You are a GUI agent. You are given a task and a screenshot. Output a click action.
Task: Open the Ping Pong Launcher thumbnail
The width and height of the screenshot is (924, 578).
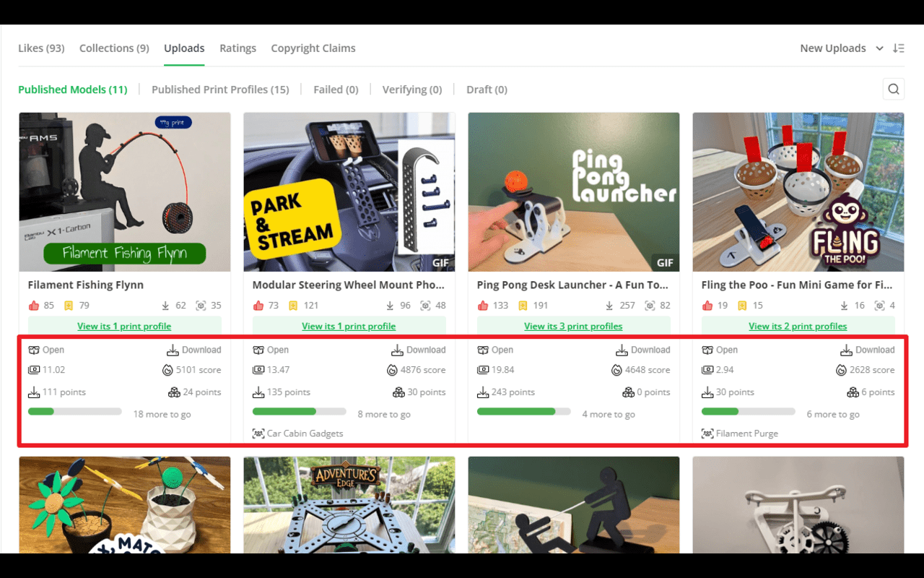coord(574,192)
